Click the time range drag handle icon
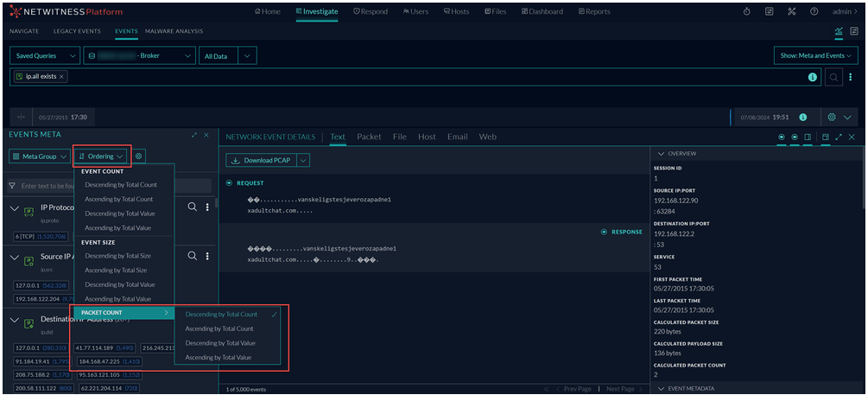Image resolution: width=868 pixels, height=395 pixels. point(21,118)
